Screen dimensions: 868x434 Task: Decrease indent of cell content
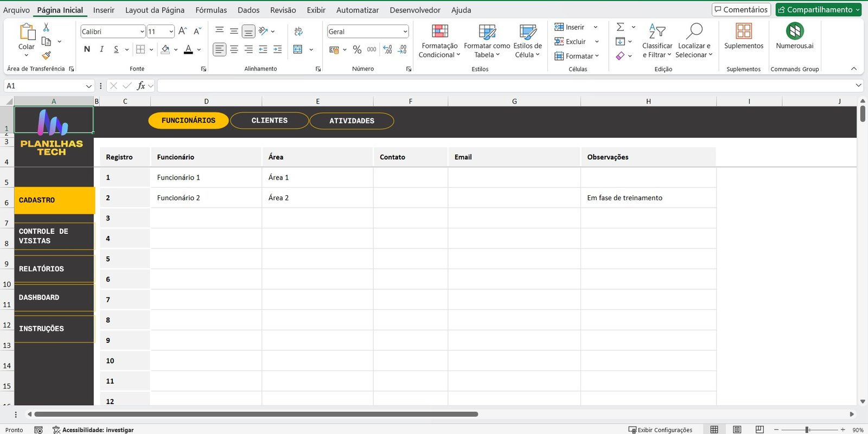263,49
